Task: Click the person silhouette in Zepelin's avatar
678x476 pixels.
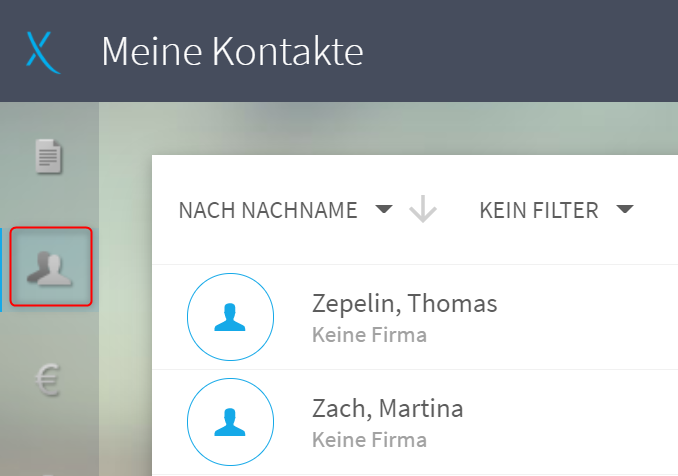Action: [230, 317]
